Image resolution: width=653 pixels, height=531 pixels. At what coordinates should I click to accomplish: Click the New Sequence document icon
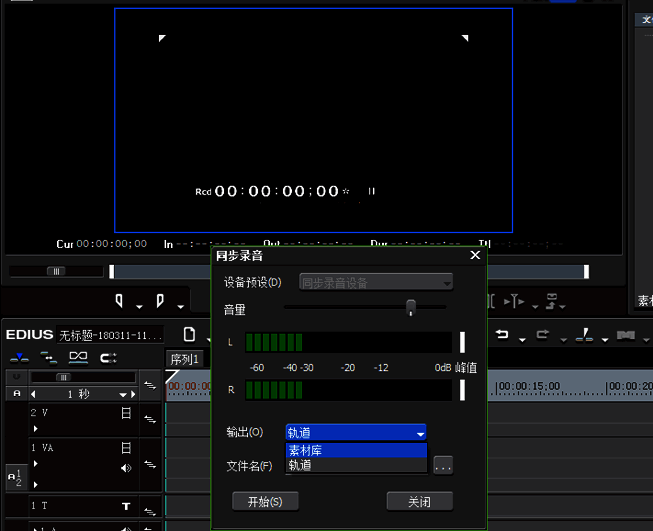pos(188,334)
